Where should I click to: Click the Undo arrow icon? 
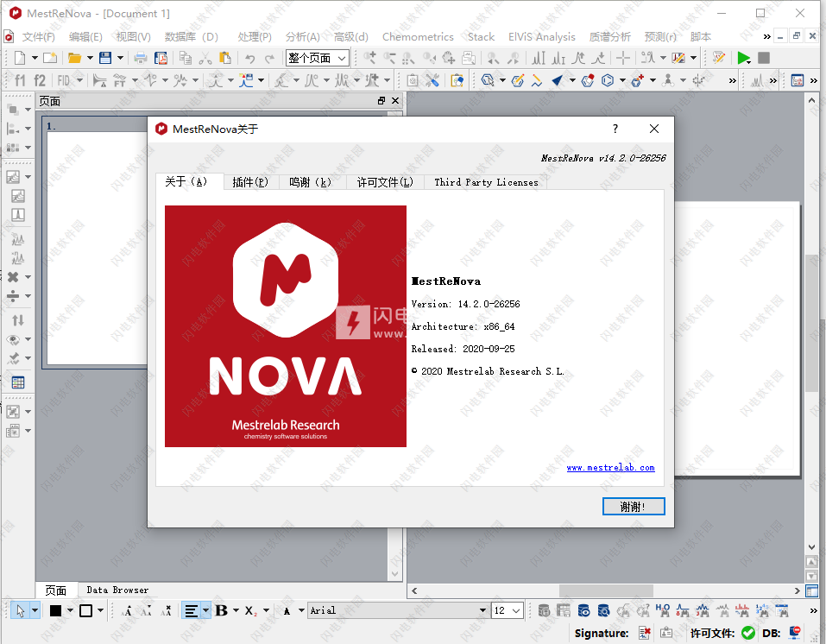tap(250, 58)
